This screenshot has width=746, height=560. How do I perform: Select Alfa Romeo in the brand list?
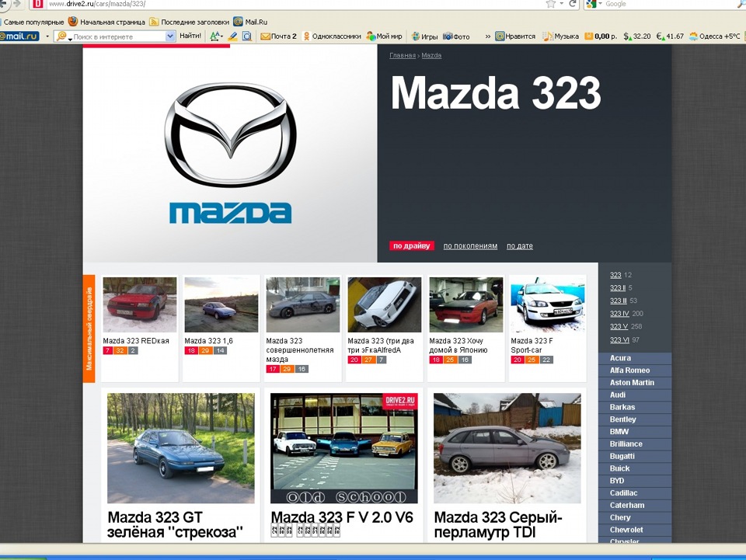[635, 370]
